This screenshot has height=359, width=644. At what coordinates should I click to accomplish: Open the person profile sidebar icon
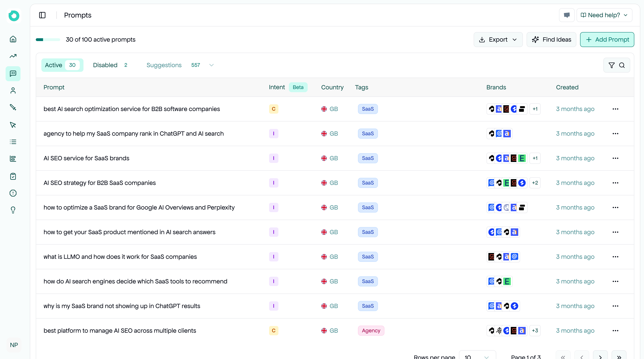coord(13,90)
